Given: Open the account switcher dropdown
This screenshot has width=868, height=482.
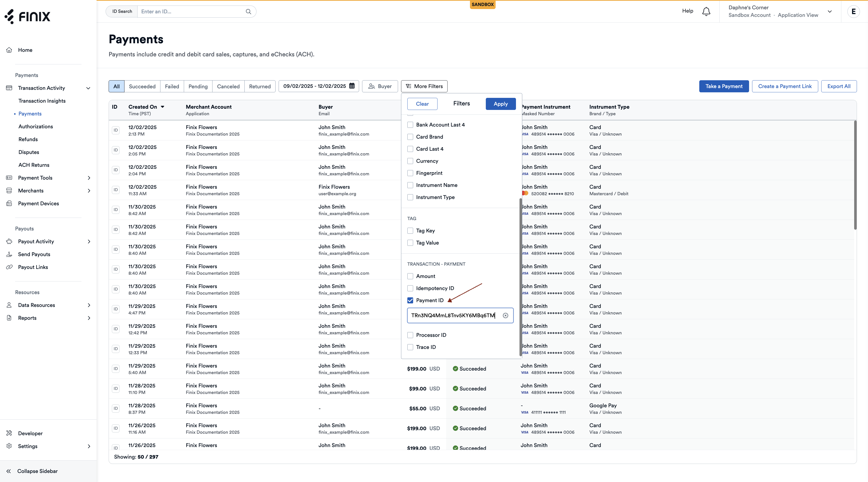Looking at the screenshot, I should click(830, 12).
